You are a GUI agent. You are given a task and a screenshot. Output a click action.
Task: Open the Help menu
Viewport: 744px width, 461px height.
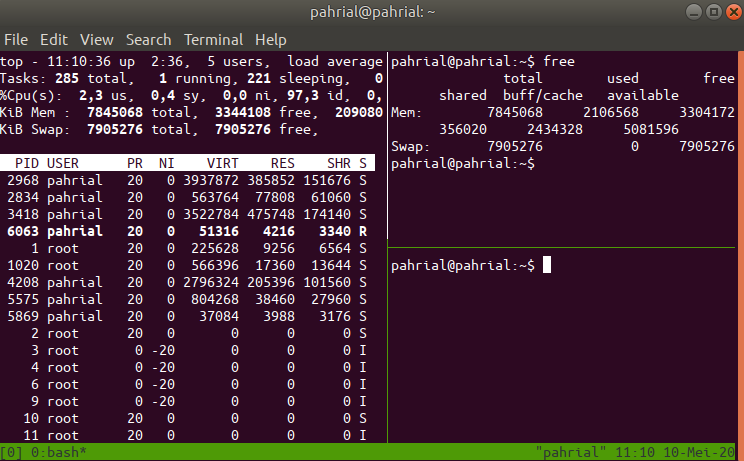pyautogui.click(x=270, y=40)
